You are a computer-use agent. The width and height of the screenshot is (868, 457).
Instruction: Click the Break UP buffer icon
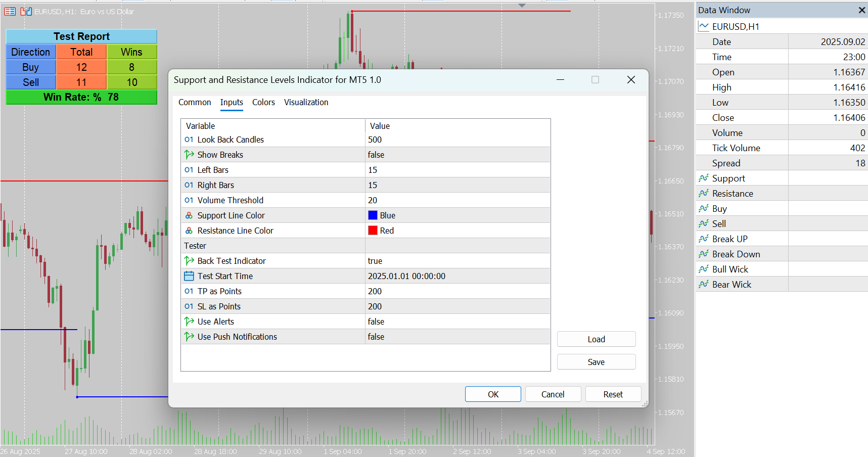(x=704, y=239)
